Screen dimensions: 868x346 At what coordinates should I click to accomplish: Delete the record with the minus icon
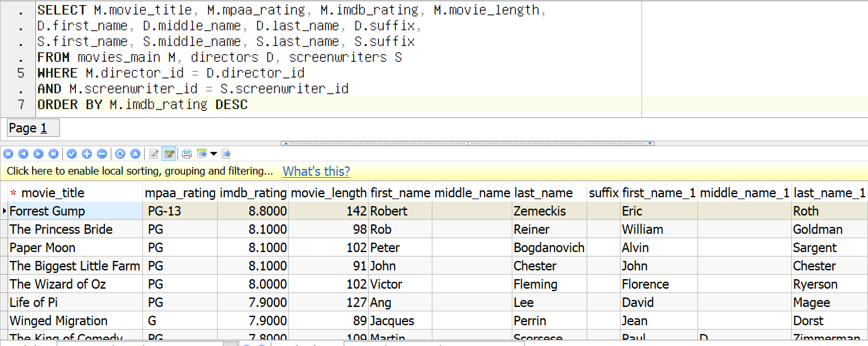(x=102, y=154)
